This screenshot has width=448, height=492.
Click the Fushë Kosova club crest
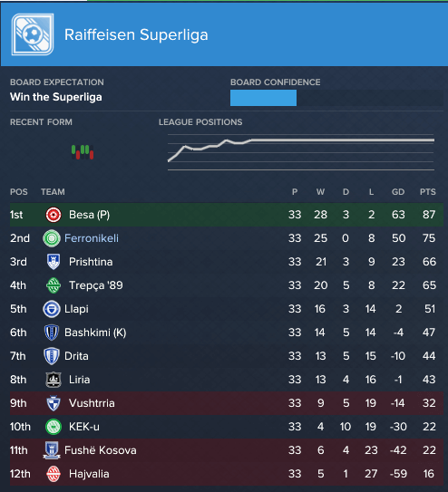[52, 450]
